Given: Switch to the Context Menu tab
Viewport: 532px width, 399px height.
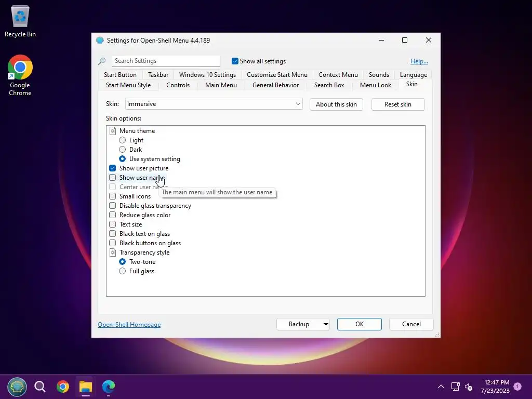Looking at the screenshot, I should [338, 75].
